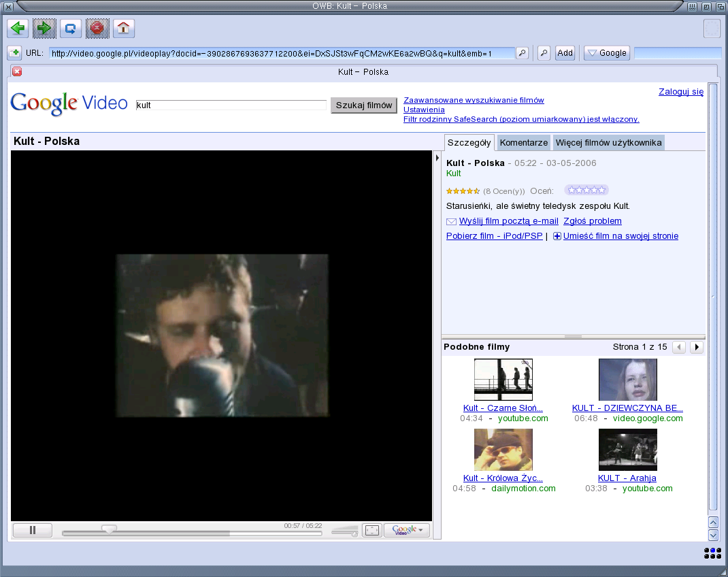
Task: Open the Google Video player menu
Action: pyautogui.click(x=407, y=530)
